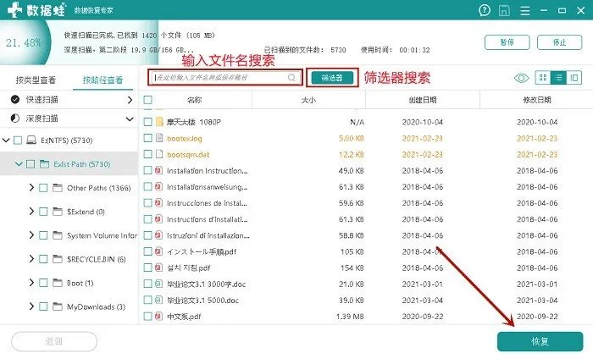Sort by 名称 column header
Viewport: 593px width, 364px height.
(194, 100)
